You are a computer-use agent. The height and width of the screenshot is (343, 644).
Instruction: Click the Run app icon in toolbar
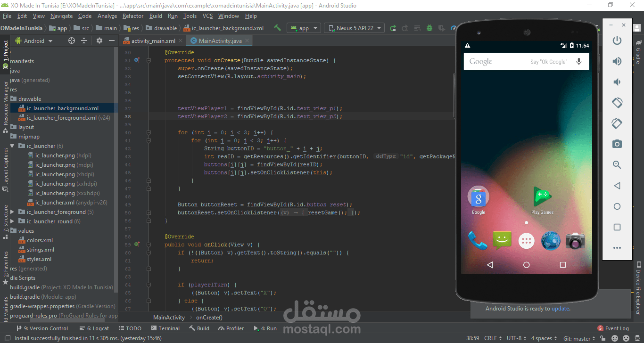(393, 28)
